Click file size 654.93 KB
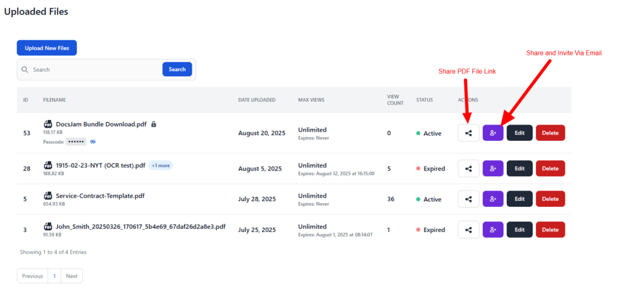 54,204
